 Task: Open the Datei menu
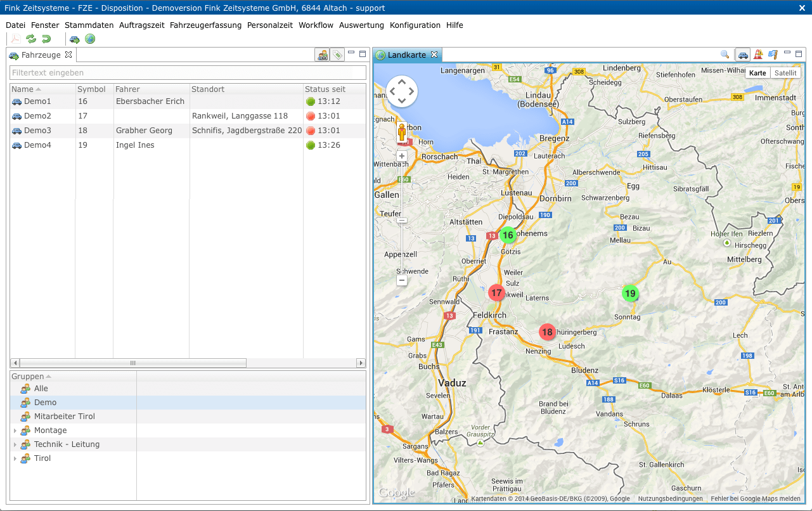point(15,25)
